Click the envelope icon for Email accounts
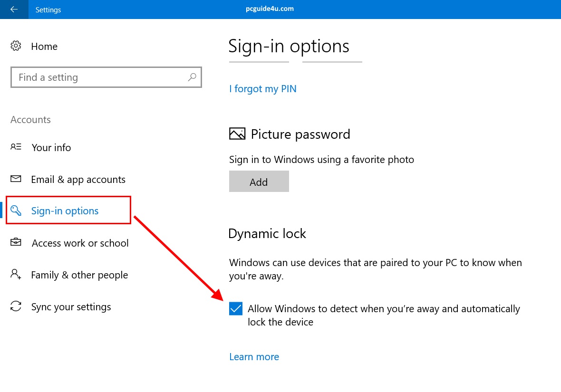The height and width of the screenshot is (392, 561). point(16,179)
